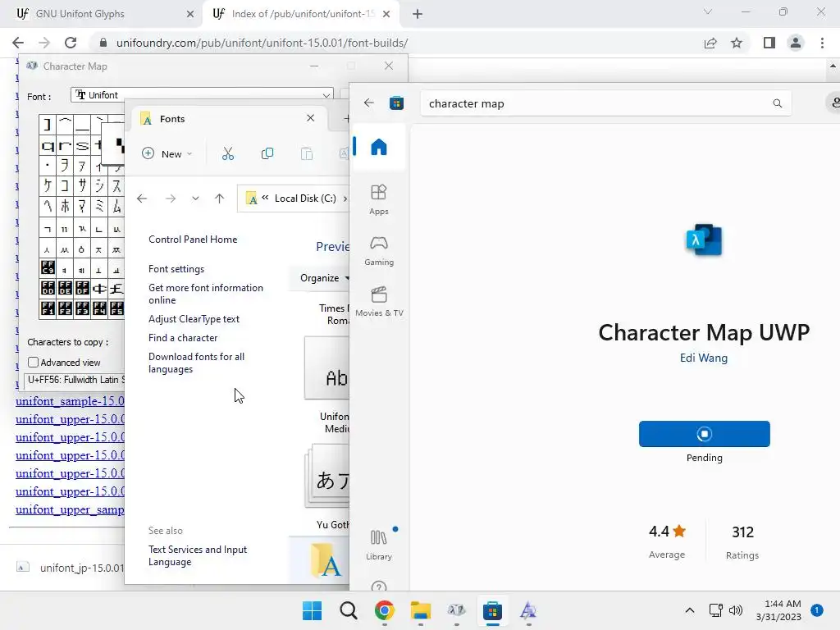Click the Pending install button

[x=704, y=434]
